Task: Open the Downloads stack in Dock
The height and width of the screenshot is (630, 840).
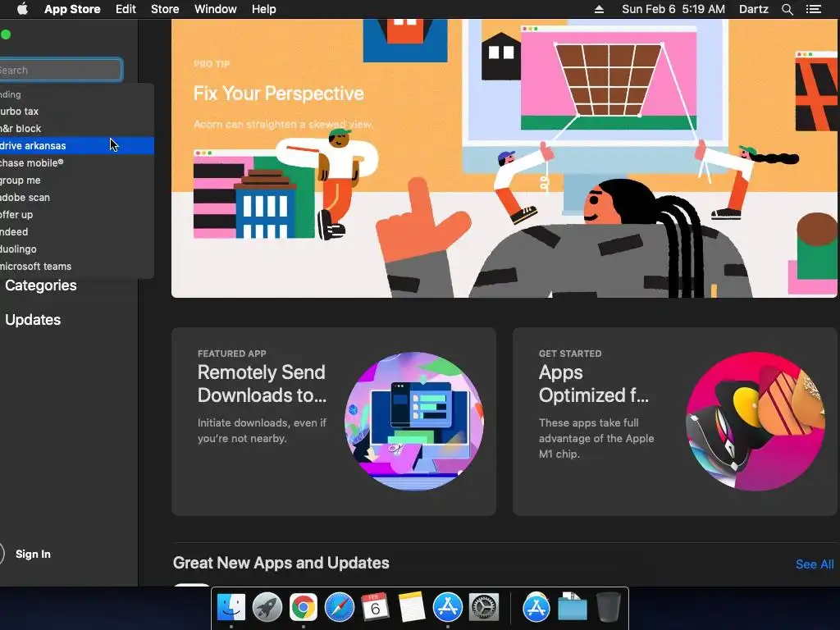Action: (x=572, y=608)
